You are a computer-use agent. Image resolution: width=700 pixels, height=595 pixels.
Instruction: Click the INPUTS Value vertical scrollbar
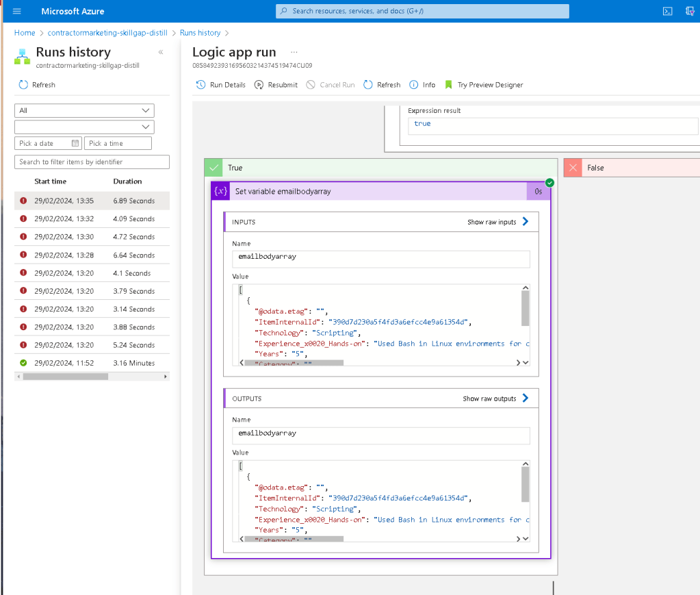(x=525, y=308)
